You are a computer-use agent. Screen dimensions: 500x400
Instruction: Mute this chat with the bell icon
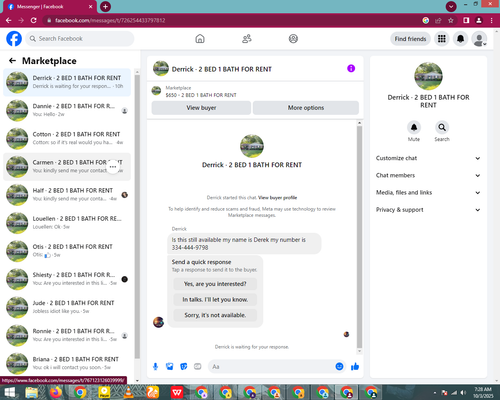point(414,127)
